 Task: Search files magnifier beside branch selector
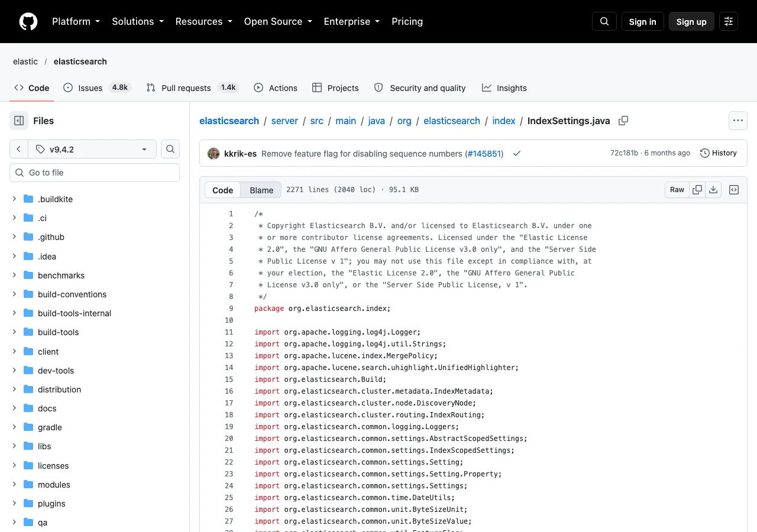click(170, 149)
